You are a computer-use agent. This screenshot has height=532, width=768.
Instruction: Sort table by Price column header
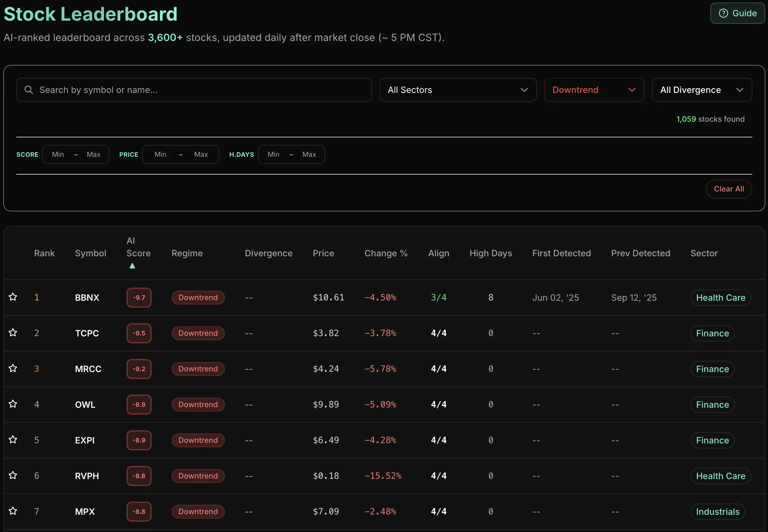(323, 253)
